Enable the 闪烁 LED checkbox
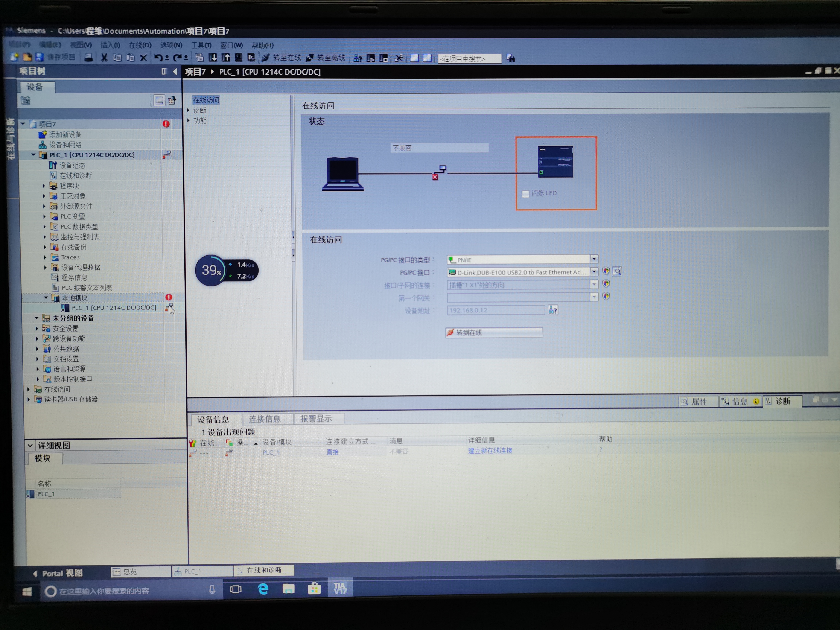 point(525,194)
